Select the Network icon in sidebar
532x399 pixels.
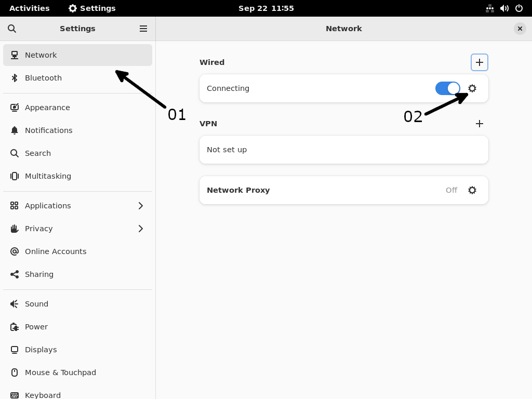(15, 55)
